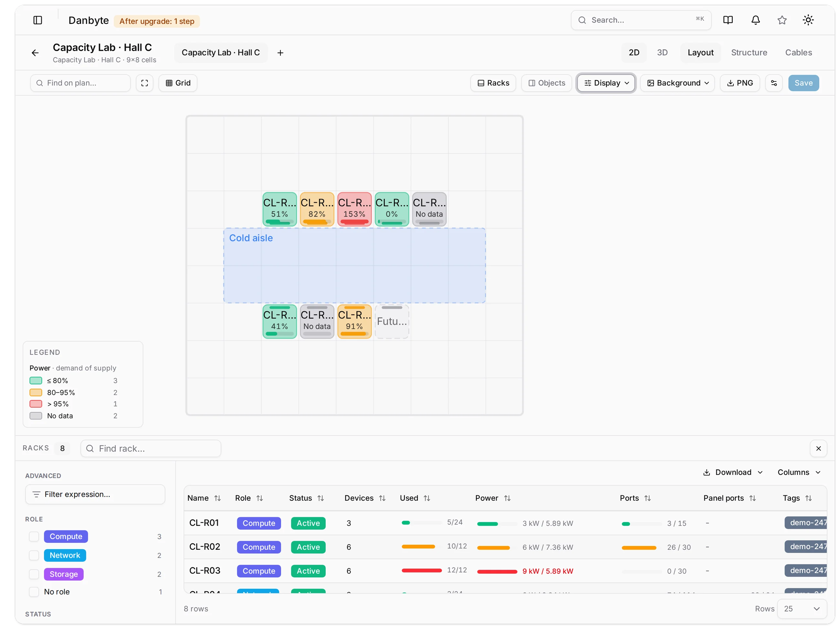Open the Display dropdown
The height and width of the screenshot is (629, 840).
(606, 83)
